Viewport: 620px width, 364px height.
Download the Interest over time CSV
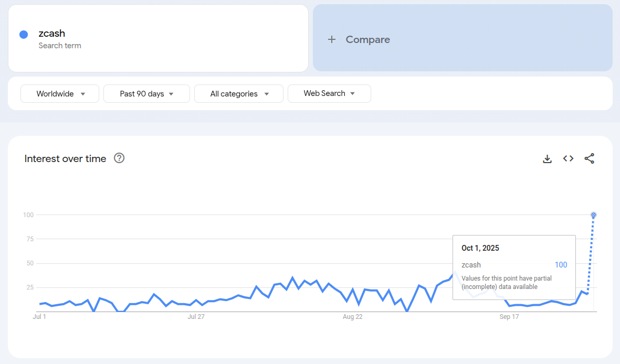547,158
